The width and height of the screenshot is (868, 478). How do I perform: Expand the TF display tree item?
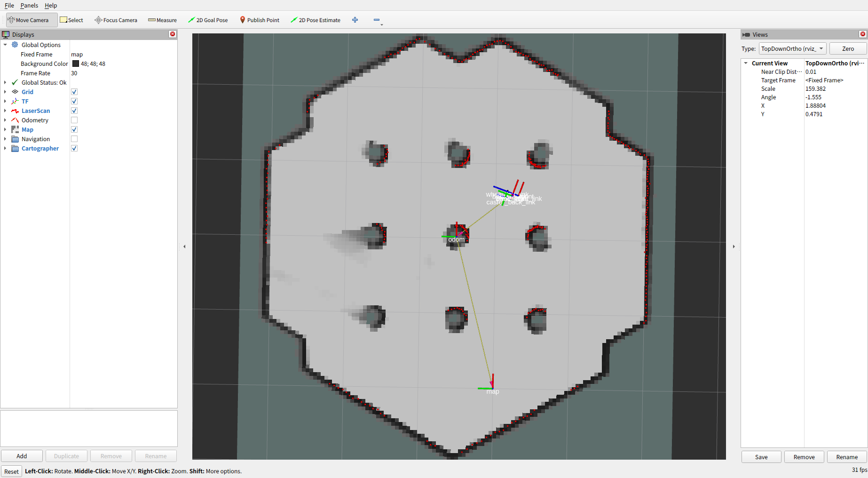click(x=5, y=101)
